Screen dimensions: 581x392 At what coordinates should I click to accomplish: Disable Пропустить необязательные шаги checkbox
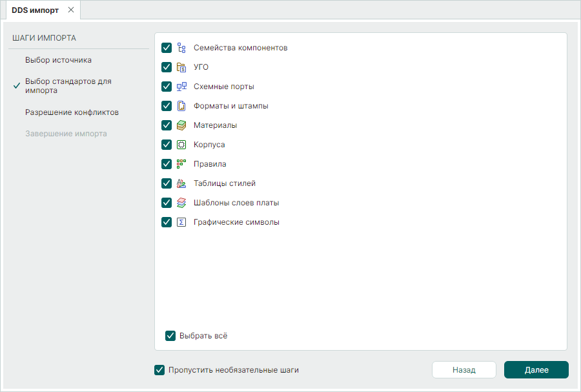tap(159, 370)
